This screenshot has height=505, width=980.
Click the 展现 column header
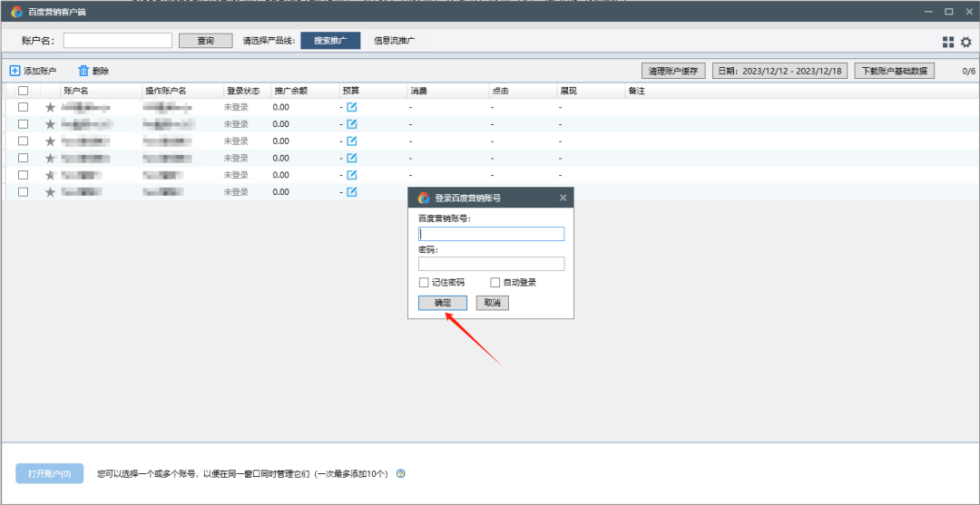point(592,91)
